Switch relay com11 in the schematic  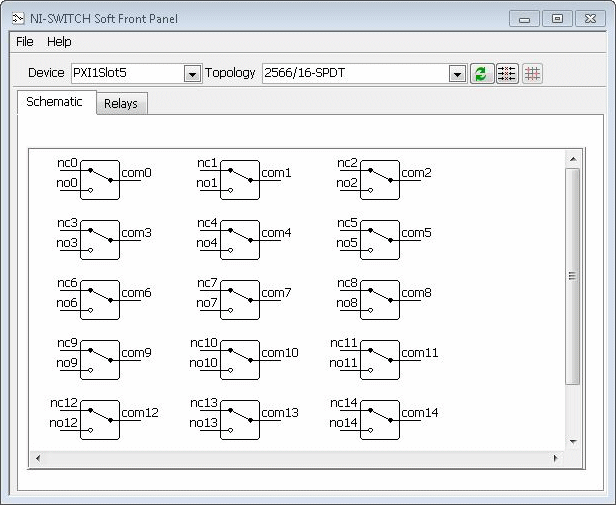(x=379, y=360)
